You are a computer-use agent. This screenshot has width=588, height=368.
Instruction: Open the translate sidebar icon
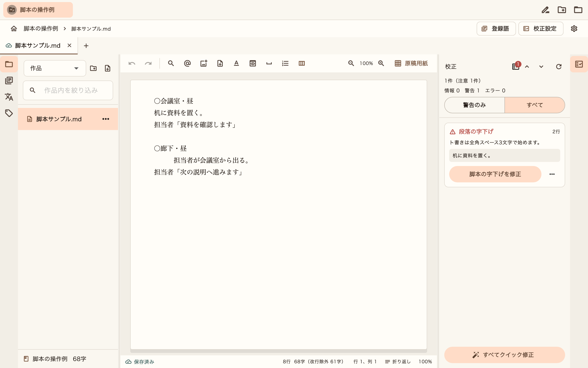click(x=9, y=97)
